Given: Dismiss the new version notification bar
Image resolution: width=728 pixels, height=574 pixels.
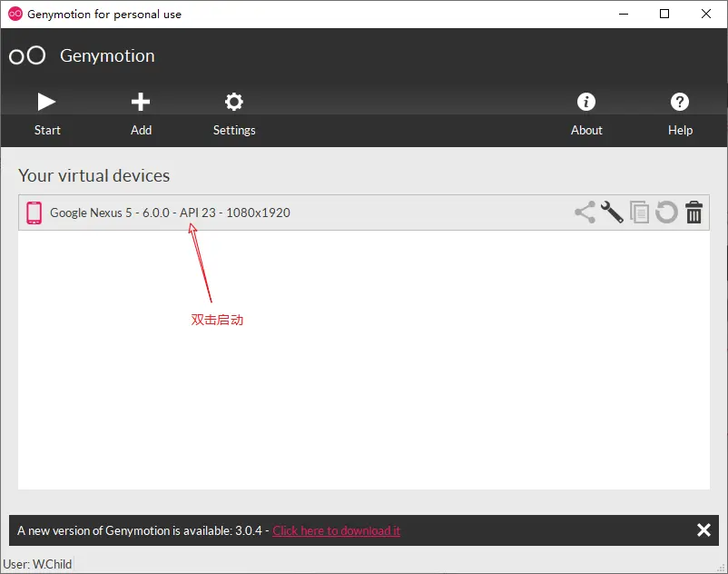Looking at the screenshot, I should click(703, 529).
